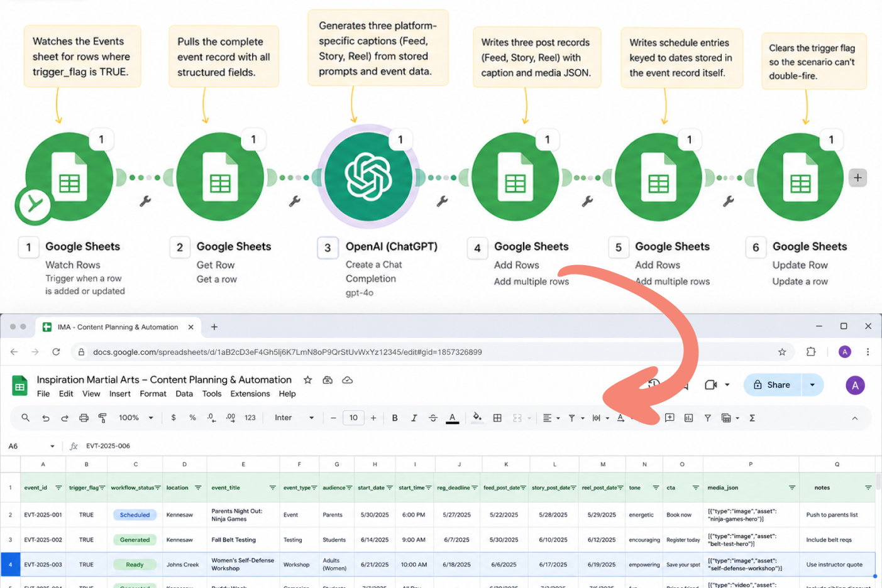Viewport: 882px width, 588px height.
Task: Add a module with the plus button
Action: 857,178
